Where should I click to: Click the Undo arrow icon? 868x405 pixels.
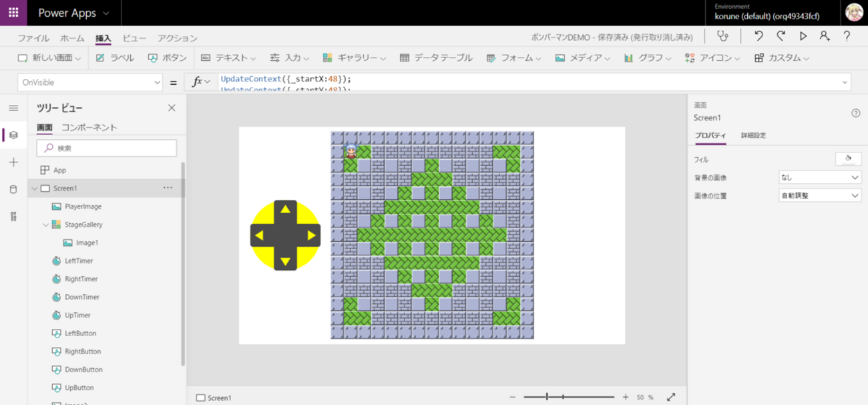click(758, 37)
